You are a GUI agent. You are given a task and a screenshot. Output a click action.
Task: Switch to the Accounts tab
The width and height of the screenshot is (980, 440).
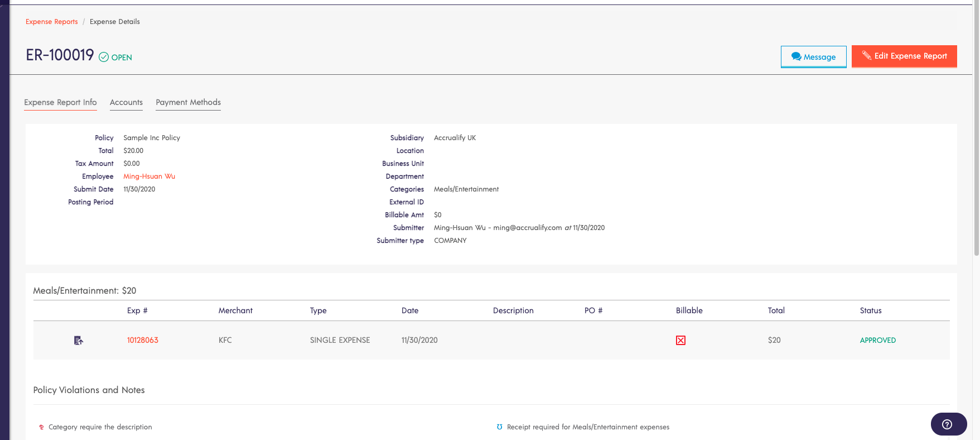coord(126,102)
